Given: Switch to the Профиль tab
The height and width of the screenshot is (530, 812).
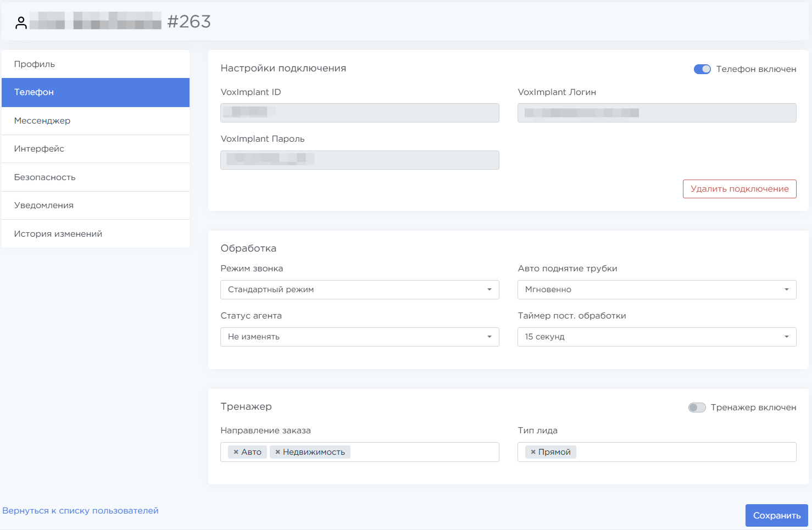Looking at the screenshot, I should point(96,64).
